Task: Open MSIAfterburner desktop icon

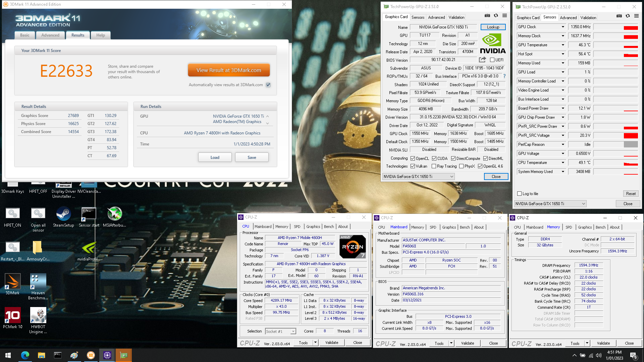Action: pyautogui.click(x=114, y=217)
